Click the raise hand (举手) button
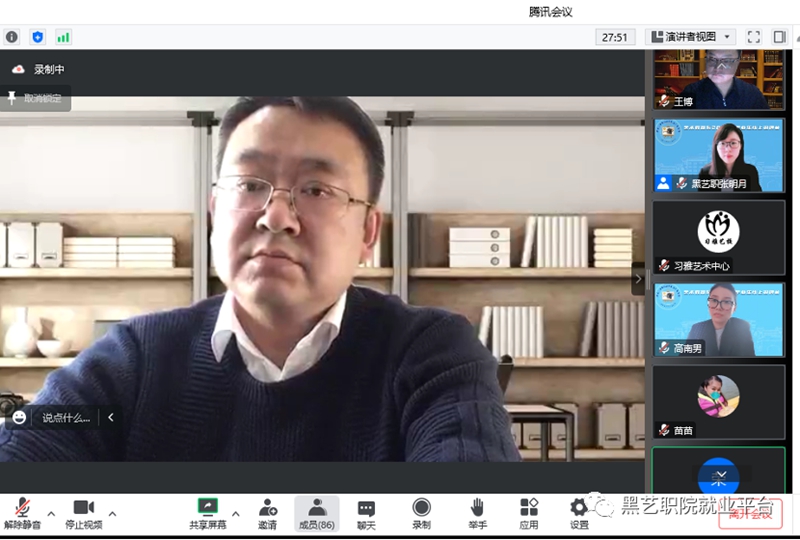This screenshot has height=540, width=800. pos(477,513)
